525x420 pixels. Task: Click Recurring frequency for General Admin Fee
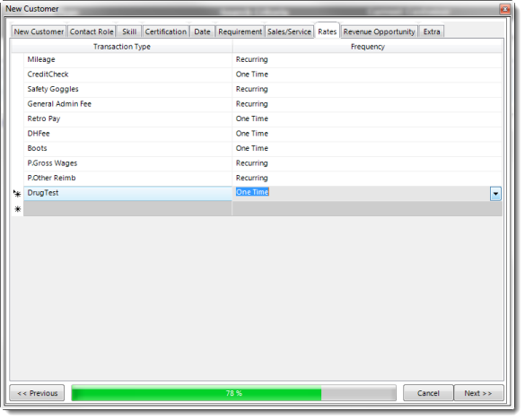367,104
